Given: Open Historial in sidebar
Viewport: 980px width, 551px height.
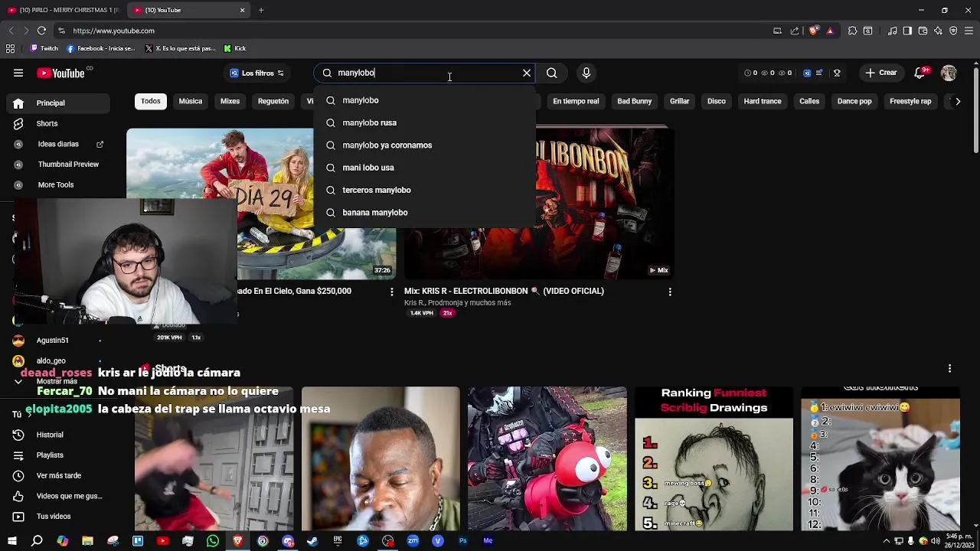Looking at the screenshot, I should coord(59,435).
